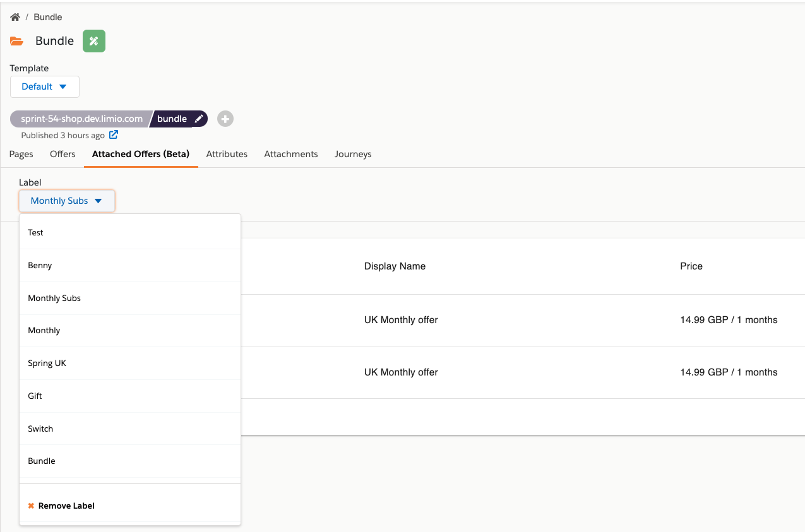Click the Bundle page title
The image size is (805, 532).
[54, 41]
